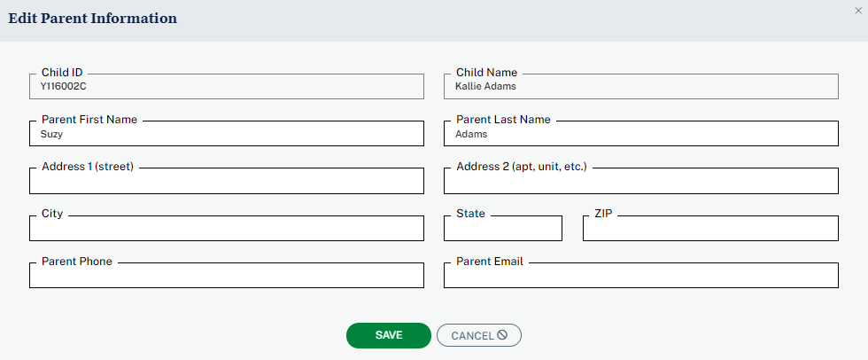Focus the Parent Email field

[x=640, y=276]
